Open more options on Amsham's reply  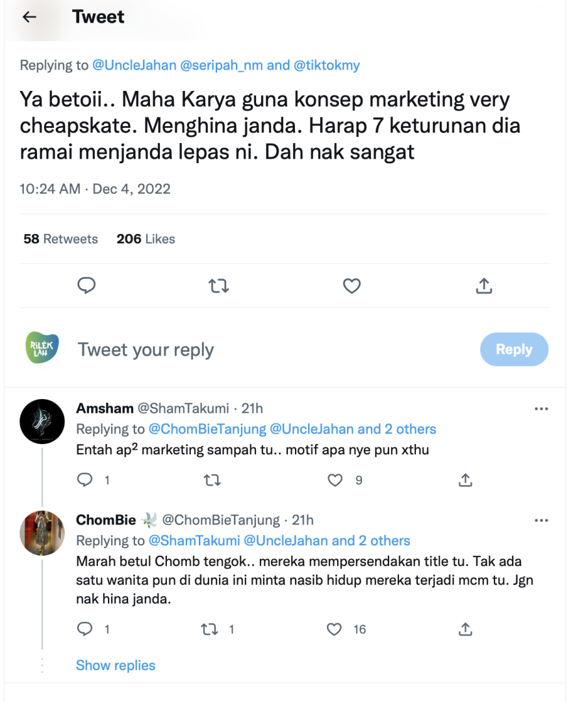click(x=541, y=409)
